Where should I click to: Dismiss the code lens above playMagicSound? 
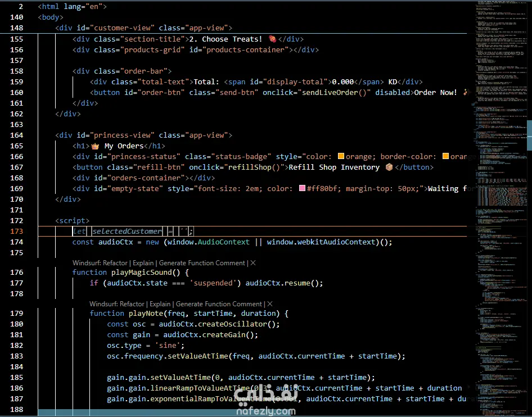[253, 263]
